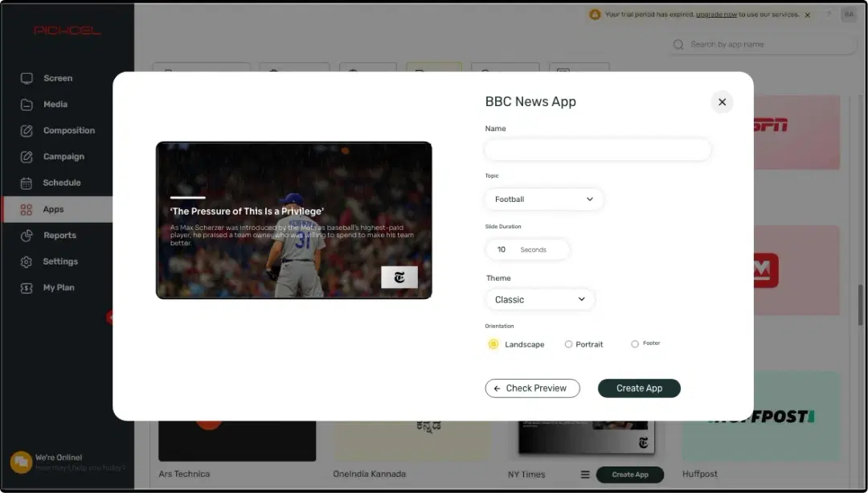Image resolution: width=868 pixels, height=493 pixels.
Task: Open the Schedule section
Action: coord(59,183)
